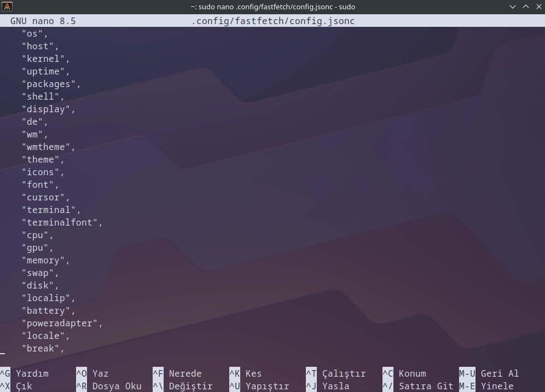Click the keep-below chevron button in title bar
545x392 pixels.
pos(513,7)
